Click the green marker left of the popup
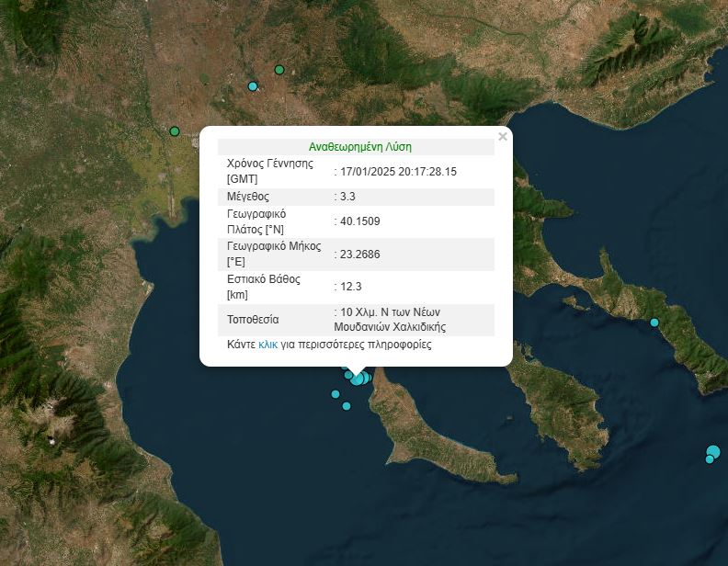This screenshot has height=566, width=728. [175, 131]
